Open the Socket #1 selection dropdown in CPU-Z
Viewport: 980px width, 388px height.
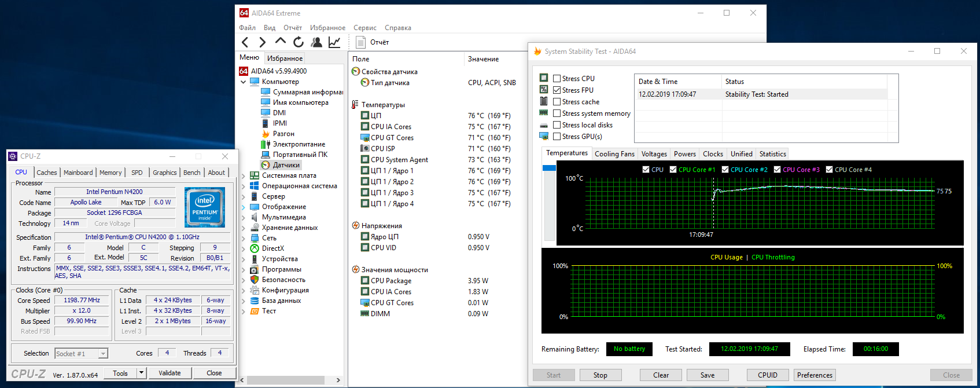(103, 354)
